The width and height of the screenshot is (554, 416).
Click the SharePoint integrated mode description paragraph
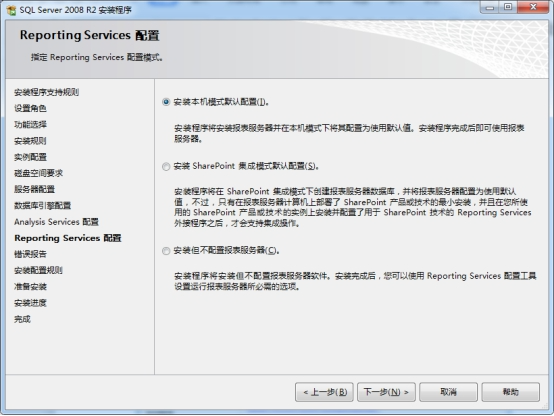point(353,207)
